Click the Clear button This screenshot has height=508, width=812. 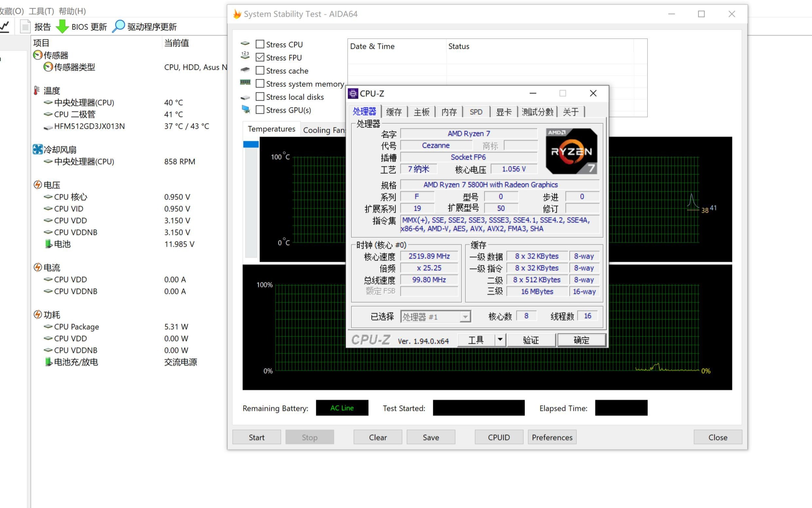pyautogui.click(x=378, y=437)
